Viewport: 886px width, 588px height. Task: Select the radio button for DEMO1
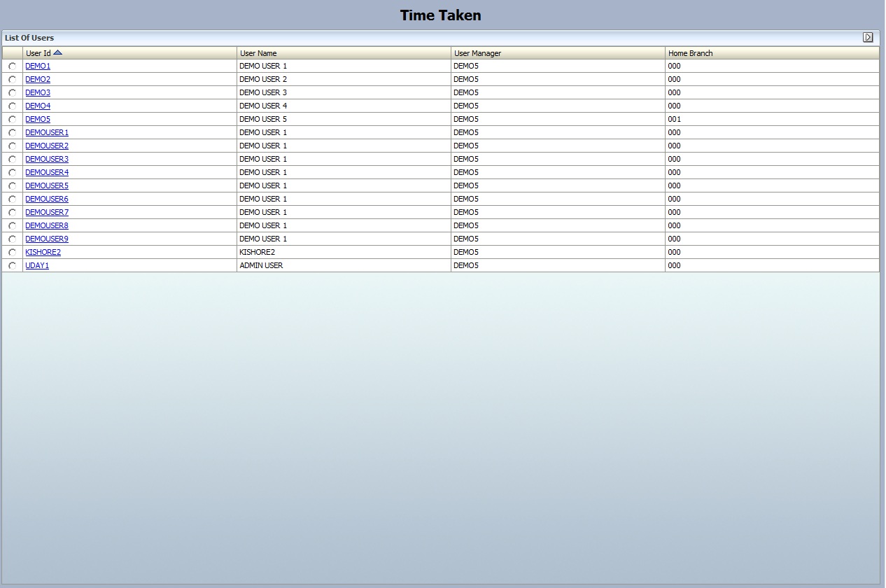(13, 66)
